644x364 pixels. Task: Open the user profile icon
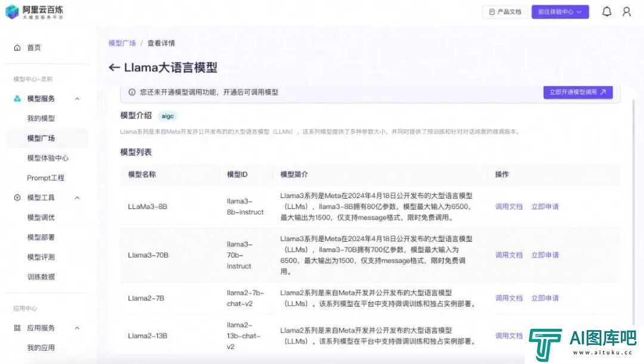coord(626,11)
